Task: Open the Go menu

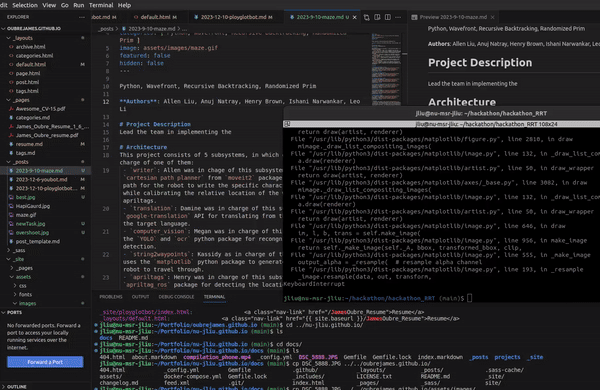Action: (65, 5)
